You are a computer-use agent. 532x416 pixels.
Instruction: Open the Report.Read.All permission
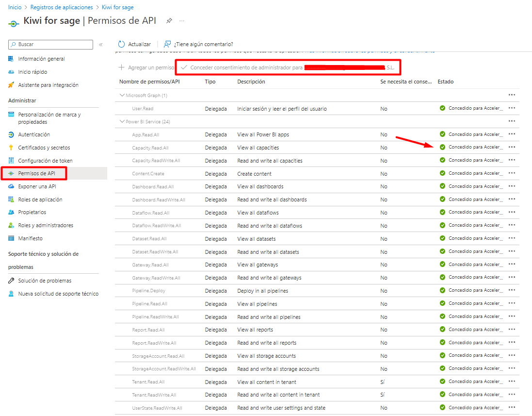click(148, 330)
